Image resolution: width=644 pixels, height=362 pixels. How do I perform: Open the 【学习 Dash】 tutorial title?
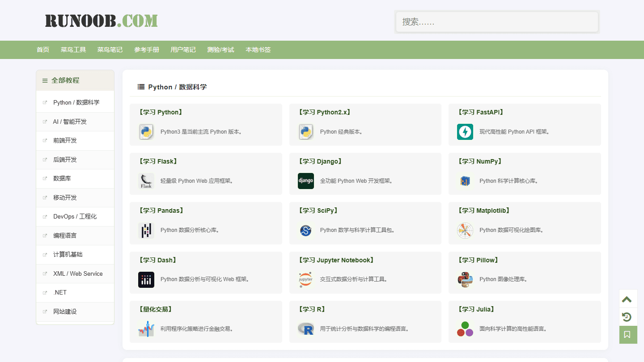pos(158,260)
